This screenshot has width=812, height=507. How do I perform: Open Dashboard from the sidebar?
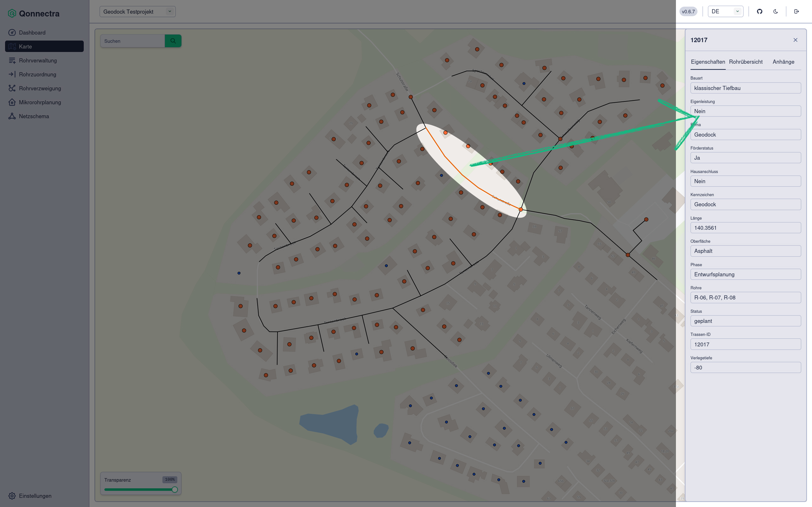(x=32, y=33)
